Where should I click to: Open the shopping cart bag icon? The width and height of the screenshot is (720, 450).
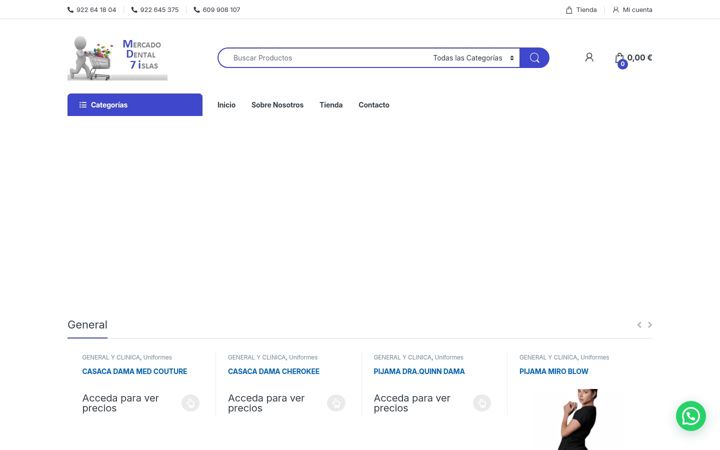[620, 59]
